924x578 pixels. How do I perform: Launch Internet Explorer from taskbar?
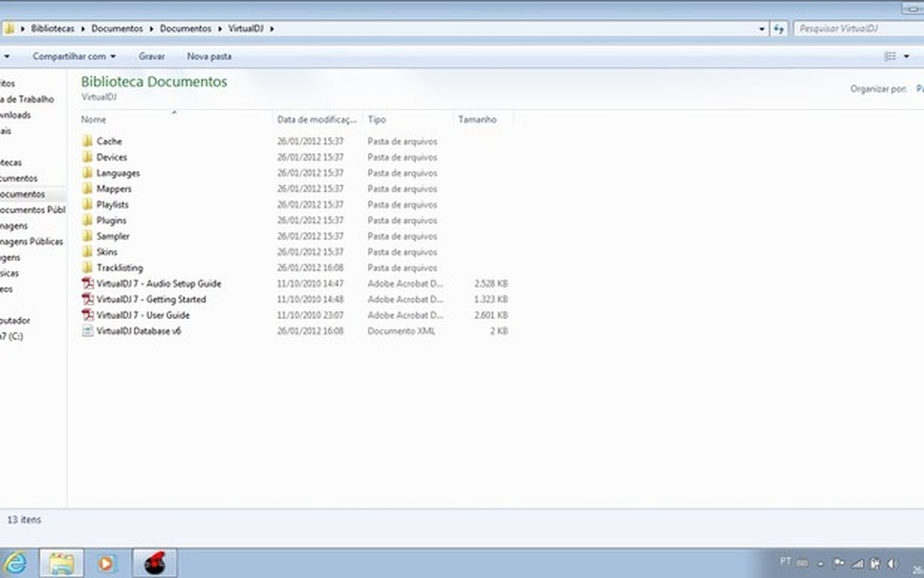[16, 563]
